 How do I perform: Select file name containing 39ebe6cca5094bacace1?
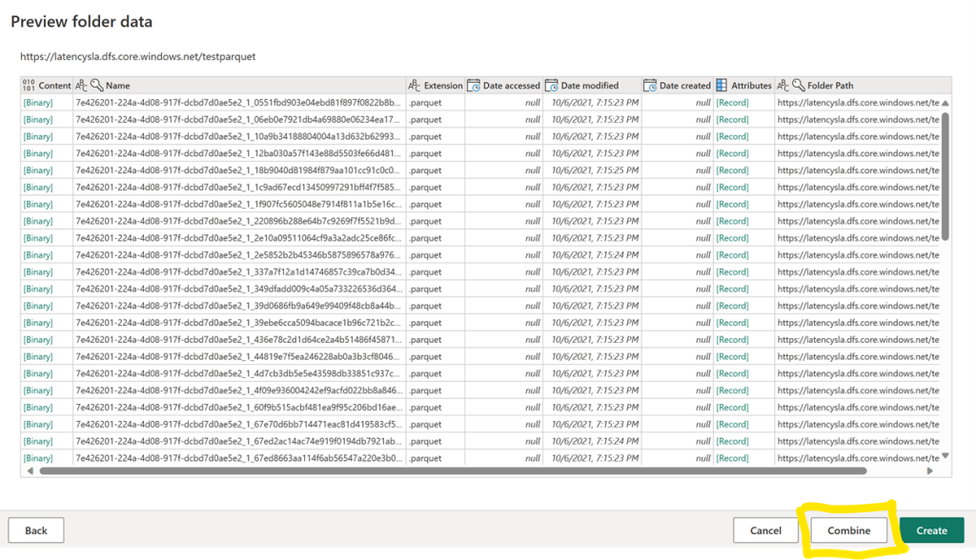pos(238,322)
